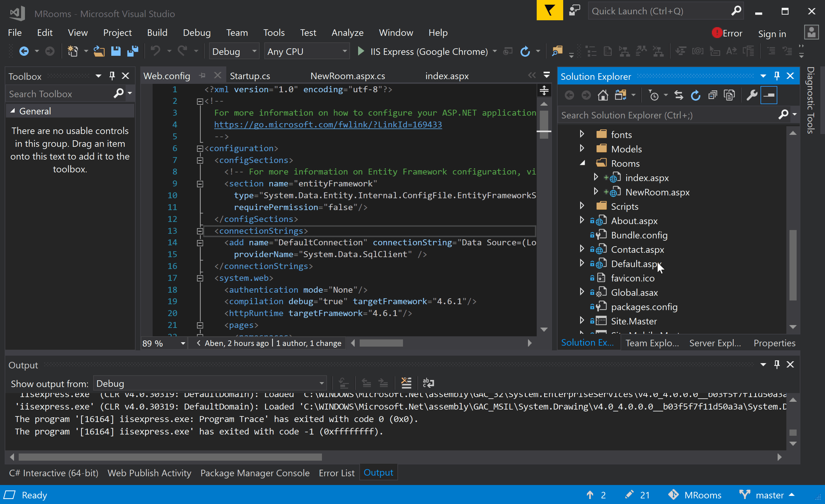Click the Search Solution Explorer field
Viewport: 825px width, 504px height.
[668, 115]
